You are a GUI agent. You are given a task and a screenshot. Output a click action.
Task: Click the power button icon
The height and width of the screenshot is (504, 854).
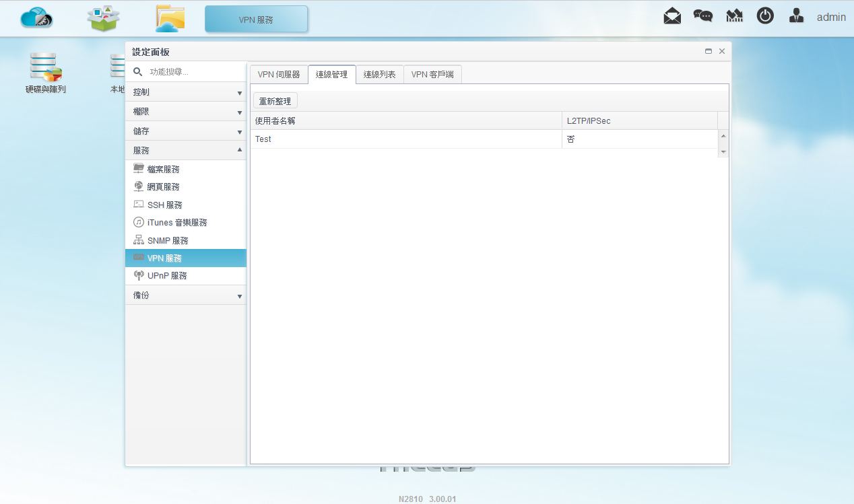765,16
